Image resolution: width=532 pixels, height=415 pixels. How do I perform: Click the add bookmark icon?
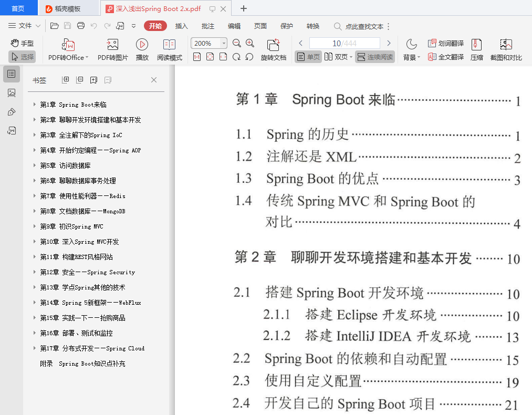pyautogui.click(x=93, y=80)
